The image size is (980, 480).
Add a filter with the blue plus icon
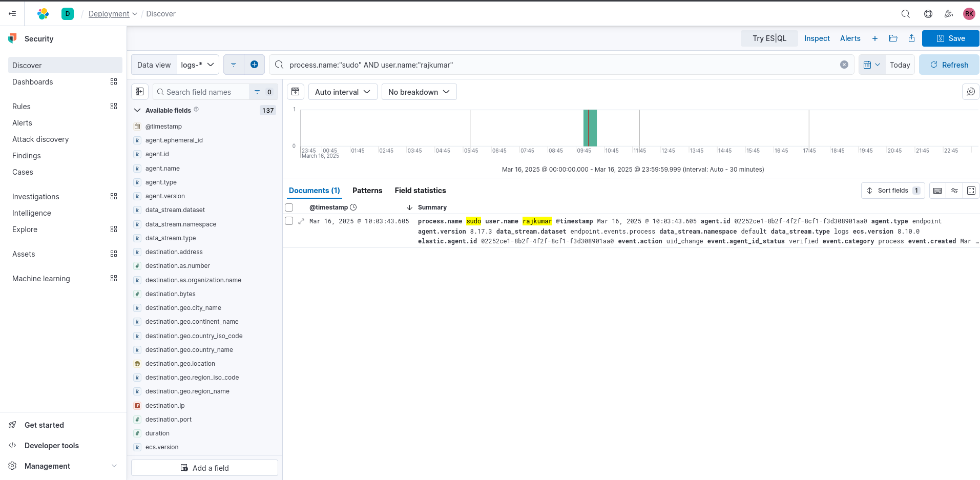254,65
